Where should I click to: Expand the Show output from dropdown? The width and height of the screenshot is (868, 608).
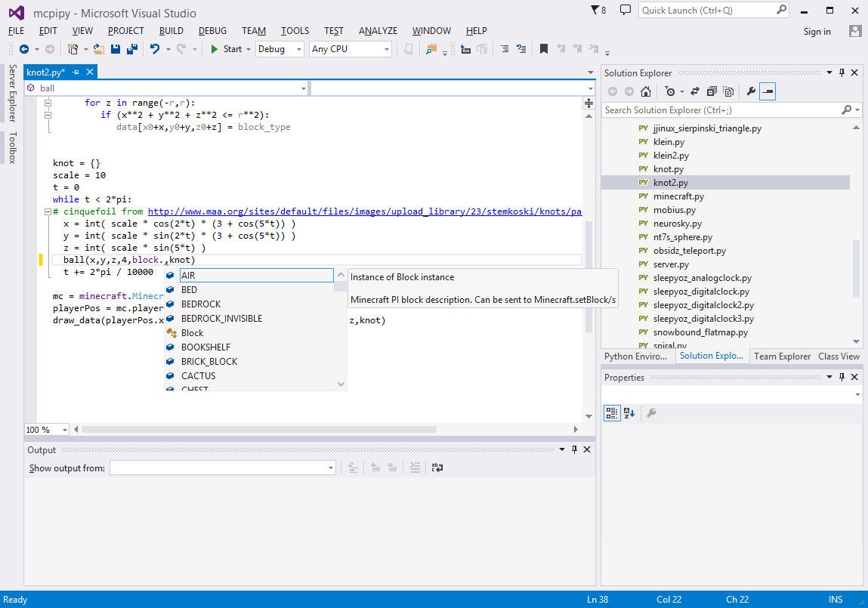(329, 468)
